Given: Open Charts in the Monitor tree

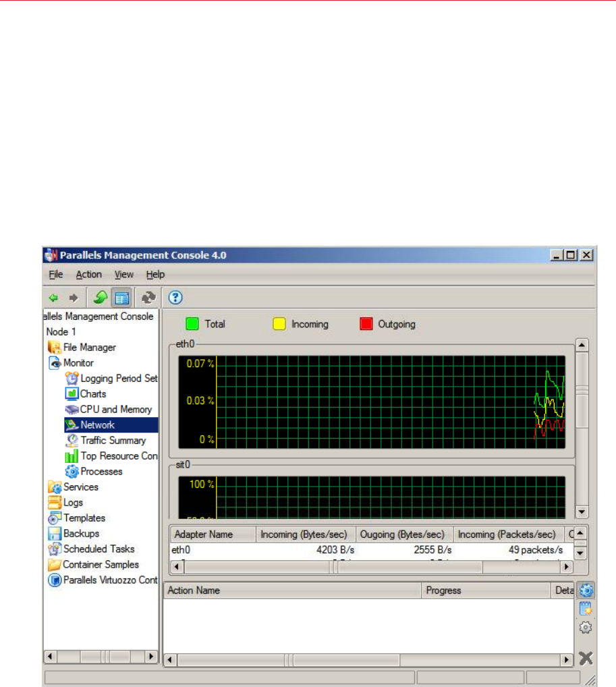Looking at the screenshot, I should [93, 394].
